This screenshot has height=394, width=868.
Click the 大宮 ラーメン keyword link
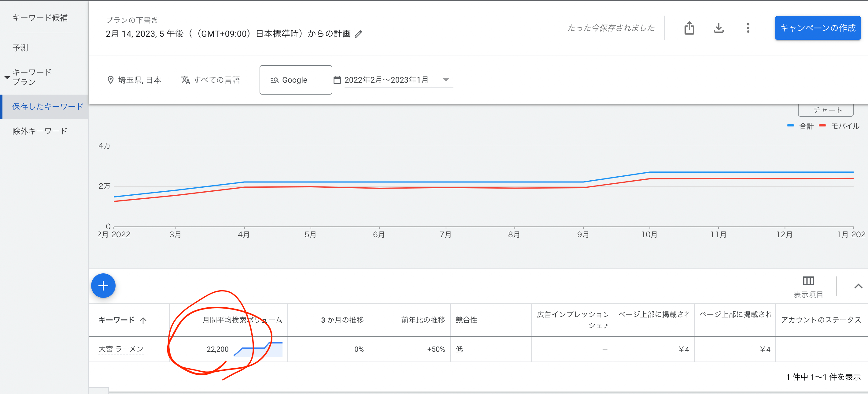pyautogui.click(x=121, y=349)
